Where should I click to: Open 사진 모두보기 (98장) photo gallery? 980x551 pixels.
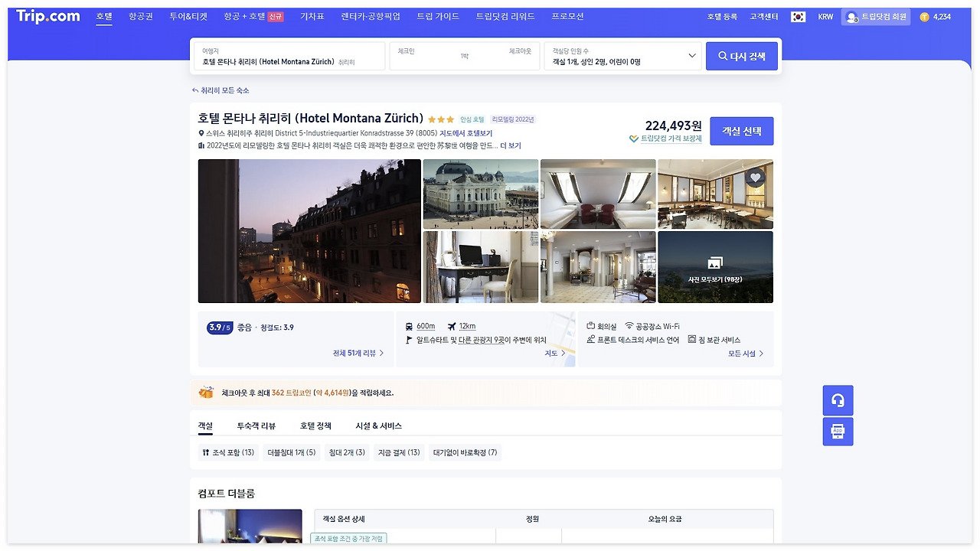[x=715, y=267]
